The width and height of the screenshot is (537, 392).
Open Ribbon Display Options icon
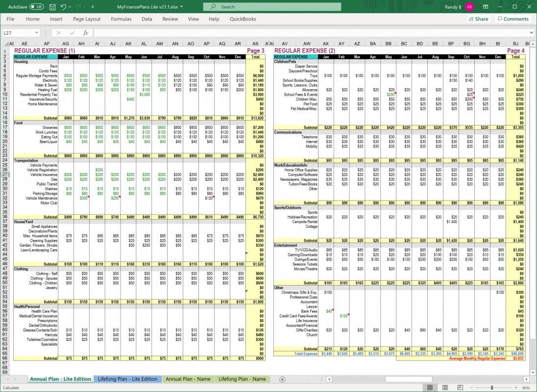(x=485, y=6)
